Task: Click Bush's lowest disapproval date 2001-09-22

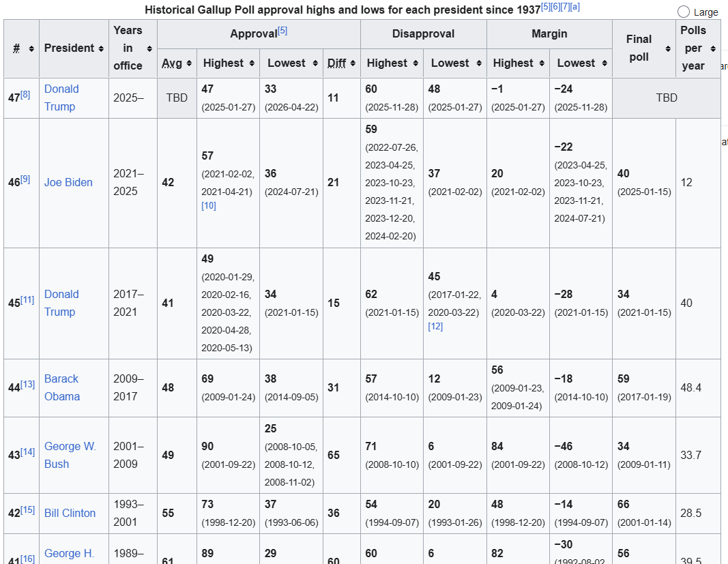Action: coord(455,464)
